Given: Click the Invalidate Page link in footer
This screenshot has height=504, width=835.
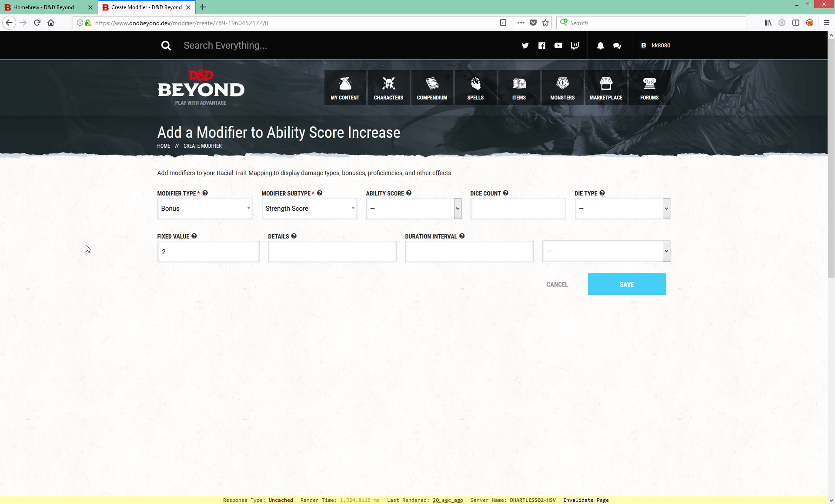Looking at the screenshot, I should click(586, 500).
